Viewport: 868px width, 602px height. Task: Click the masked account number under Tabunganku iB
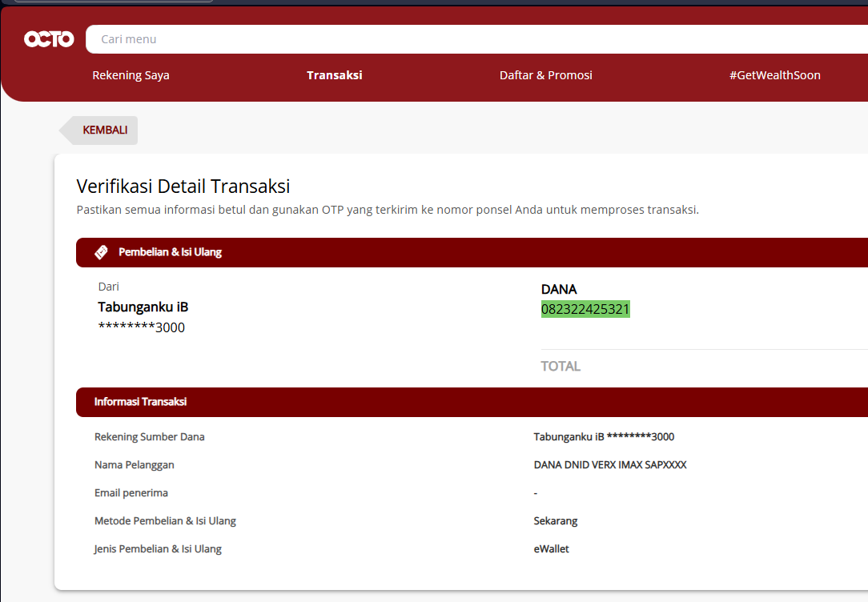pos(141,327)
